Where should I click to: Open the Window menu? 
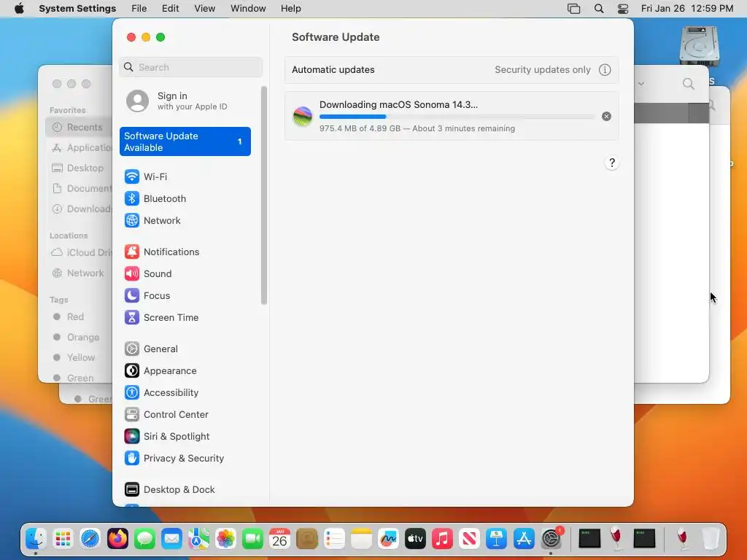click(248, 9)
